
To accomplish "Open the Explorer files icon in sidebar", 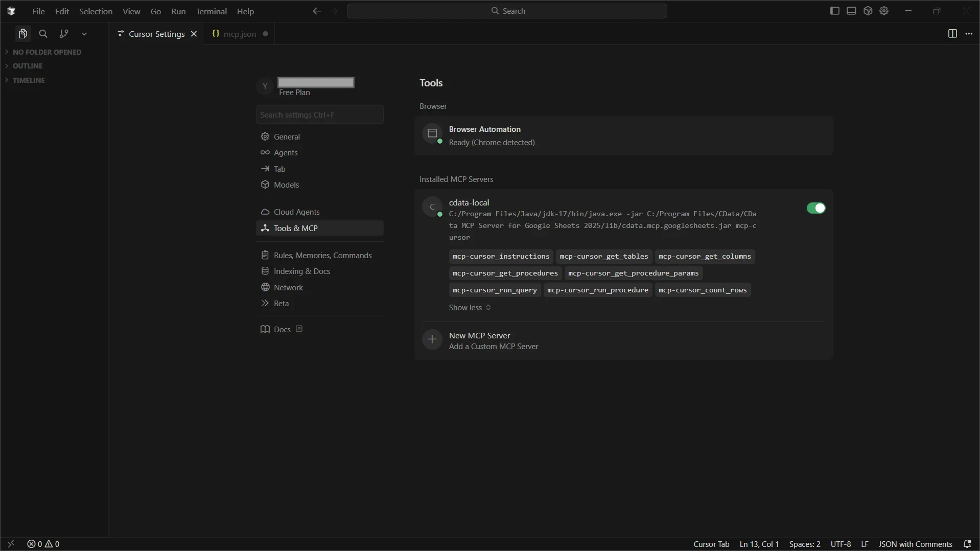I will pyautogui.click(x=22, y=34).
